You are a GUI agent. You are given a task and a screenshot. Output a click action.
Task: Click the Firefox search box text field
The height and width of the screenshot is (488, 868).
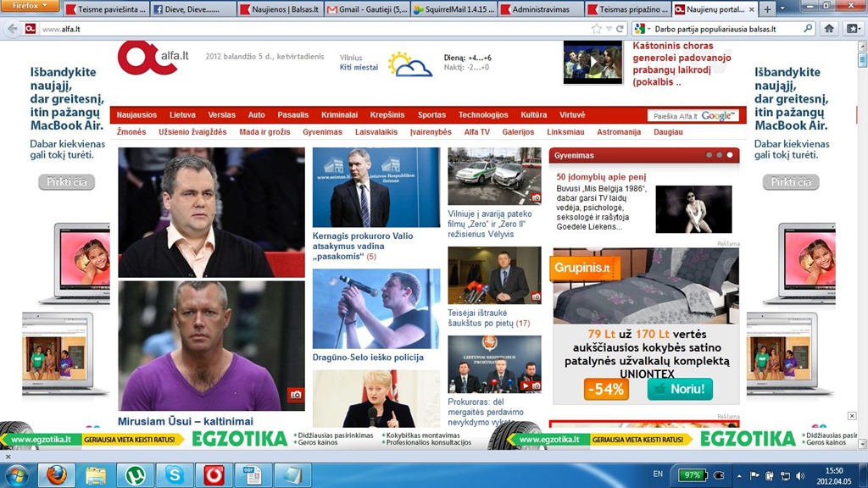(x=726, y=29)
